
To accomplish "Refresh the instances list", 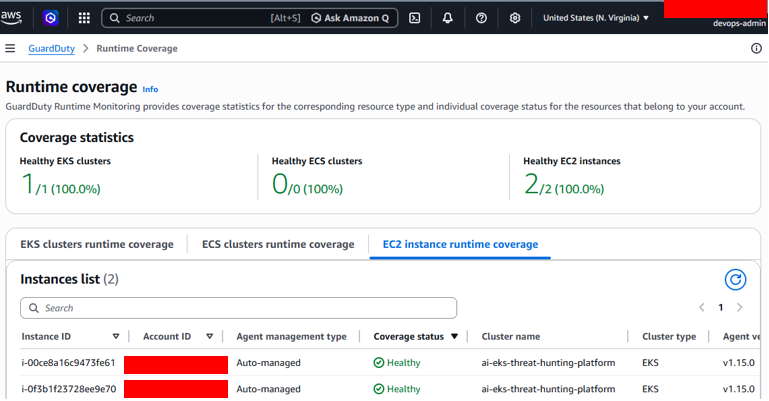I will (735, 279).
